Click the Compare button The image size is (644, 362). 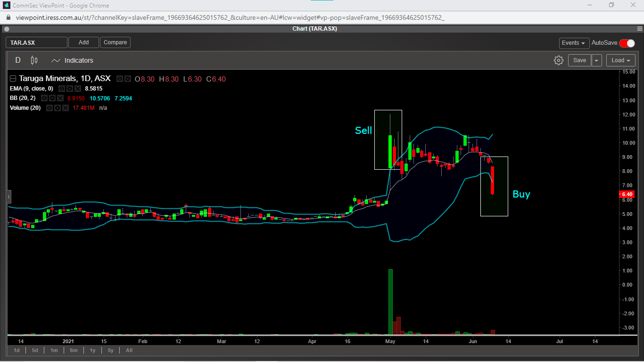coord(115,42)
